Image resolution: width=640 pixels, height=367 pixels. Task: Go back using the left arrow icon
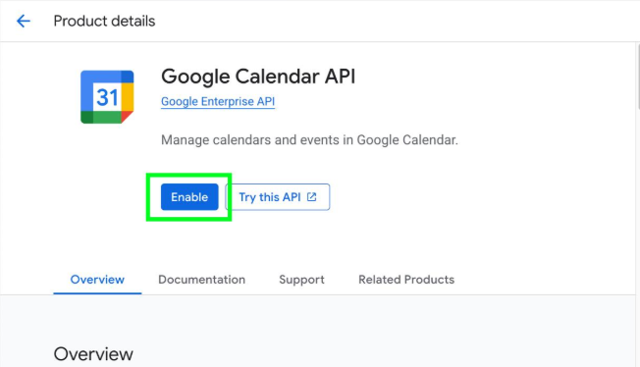click(23, 21)
